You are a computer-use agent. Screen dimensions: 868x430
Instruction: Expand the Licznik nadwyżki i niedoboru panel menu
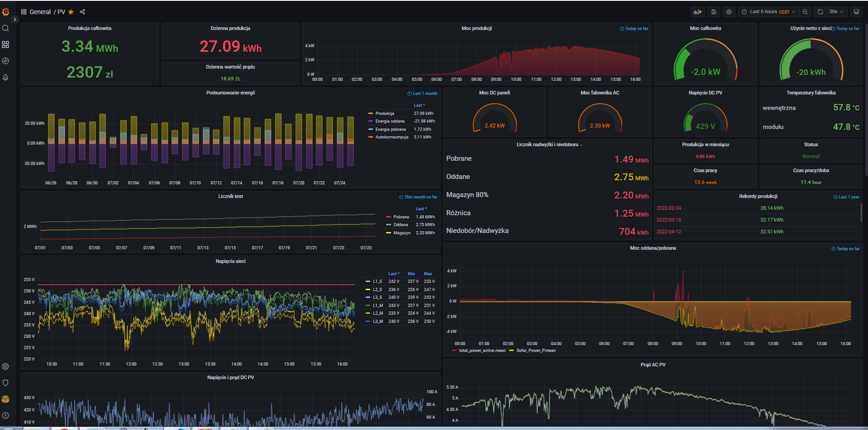coord(582,144)
